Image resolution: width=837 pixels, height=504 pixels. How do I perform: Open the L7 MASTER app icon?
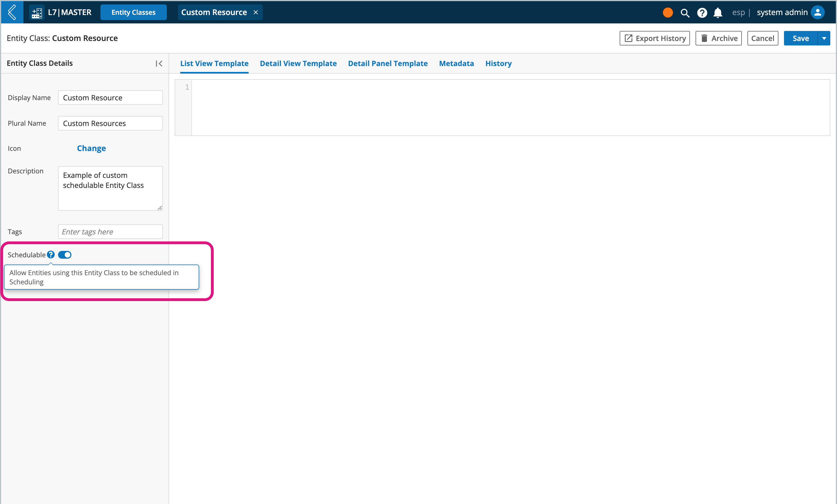[x=37, y=13]
